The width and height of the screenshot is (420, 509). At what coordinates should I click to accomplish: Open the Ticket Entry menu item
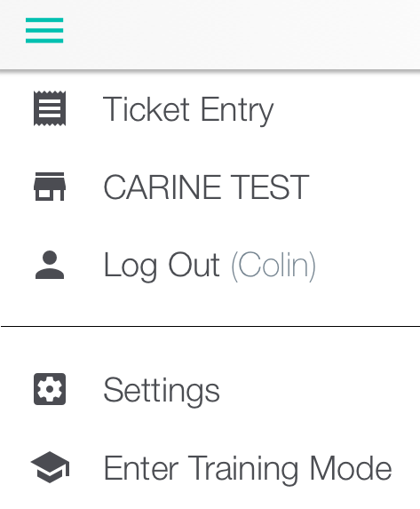pyautogui.click(x=210, y=108)
